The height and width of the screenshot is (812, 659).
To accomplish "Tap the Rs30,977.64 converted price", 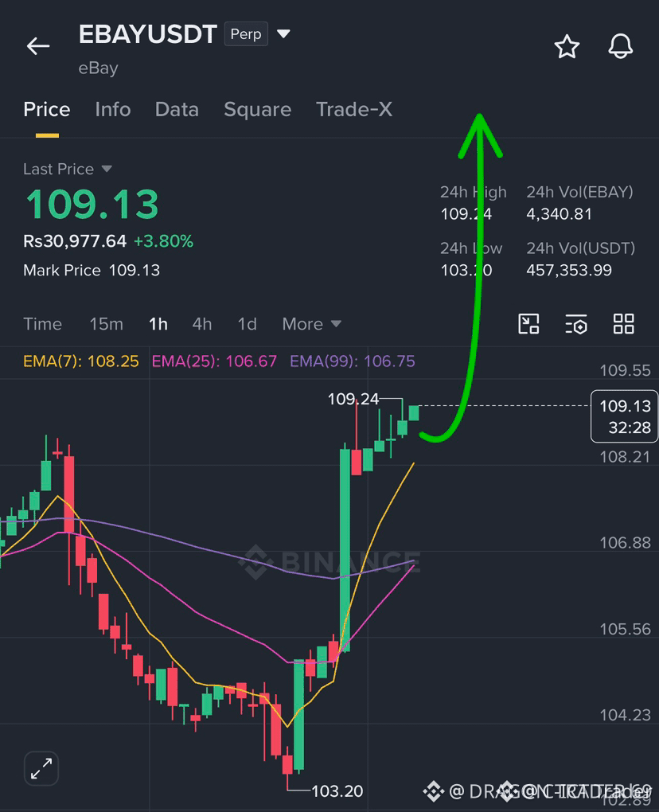I will pyautogui.click(x=75, y=241).
